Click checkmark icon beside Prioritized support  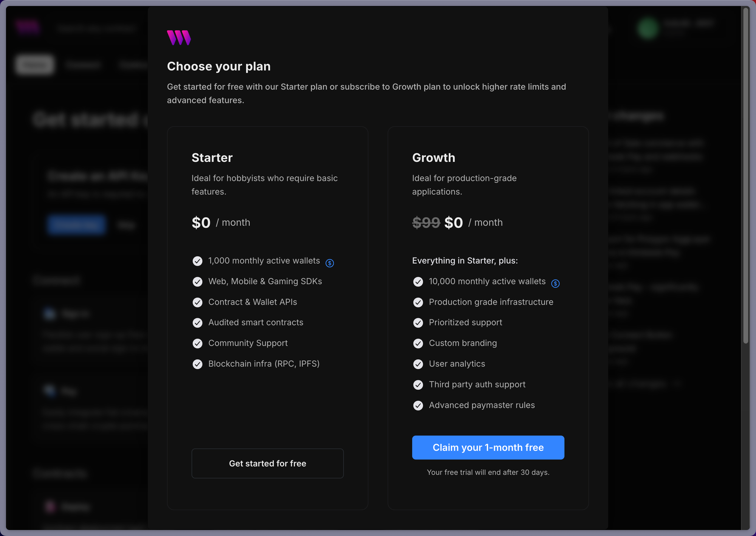pos(418,323)
